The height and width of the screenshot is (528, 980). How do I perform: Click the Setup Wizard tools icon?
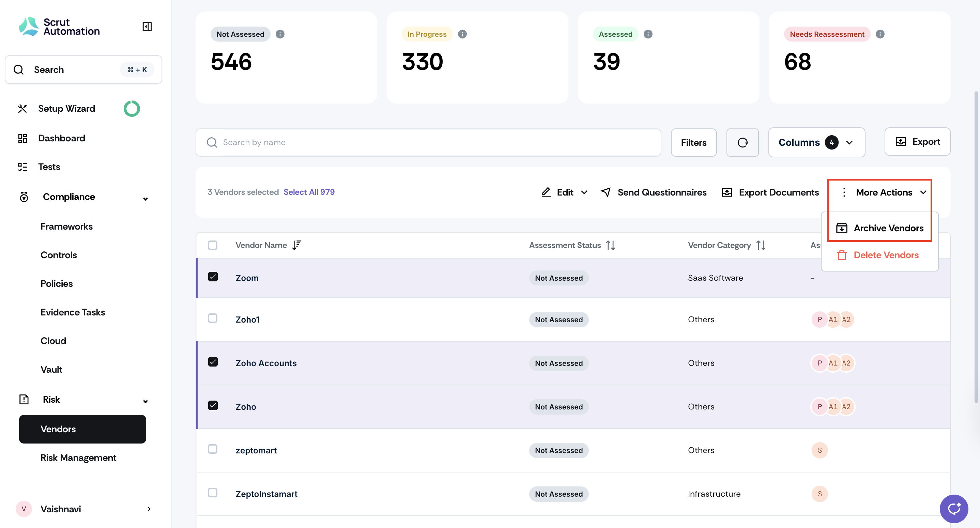22,108
